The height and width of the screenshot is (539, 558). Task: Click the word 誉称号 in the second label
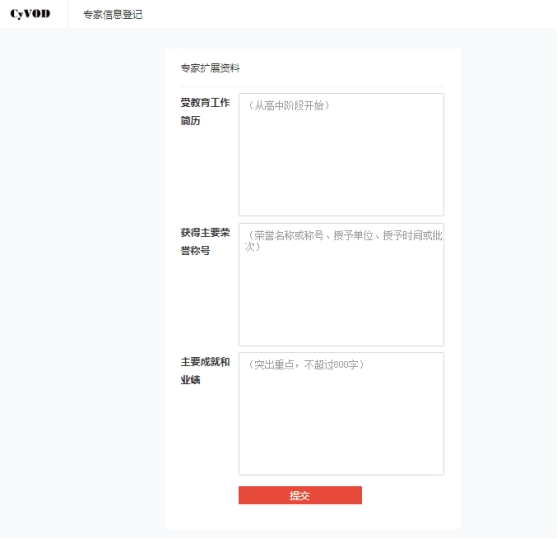[195, 250]
